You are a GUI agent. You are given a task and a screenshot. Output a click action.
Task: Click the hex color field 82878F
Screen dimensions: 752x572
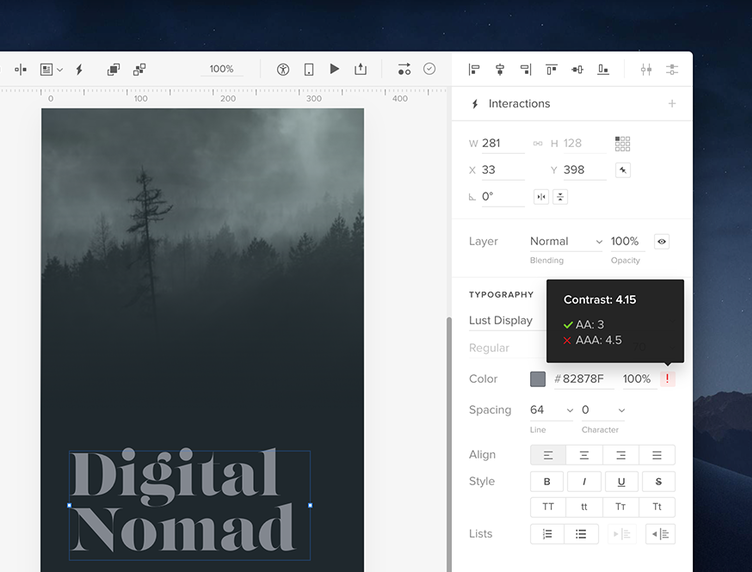click(584, 379)
